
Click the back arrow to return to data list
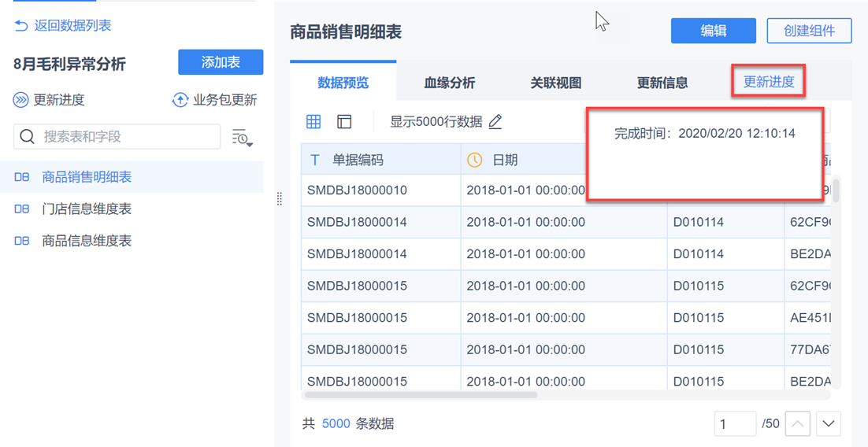pos(21,26)
